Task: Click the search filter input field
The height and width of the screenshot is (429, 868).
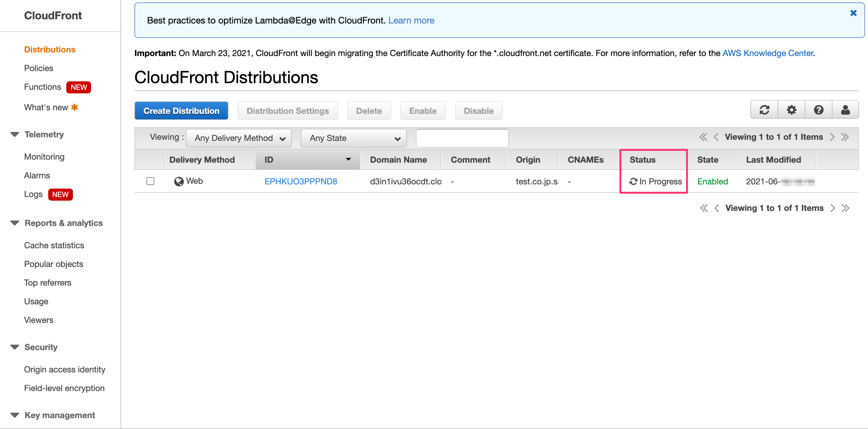Action: pyautogui.click(x=462, y=138)
